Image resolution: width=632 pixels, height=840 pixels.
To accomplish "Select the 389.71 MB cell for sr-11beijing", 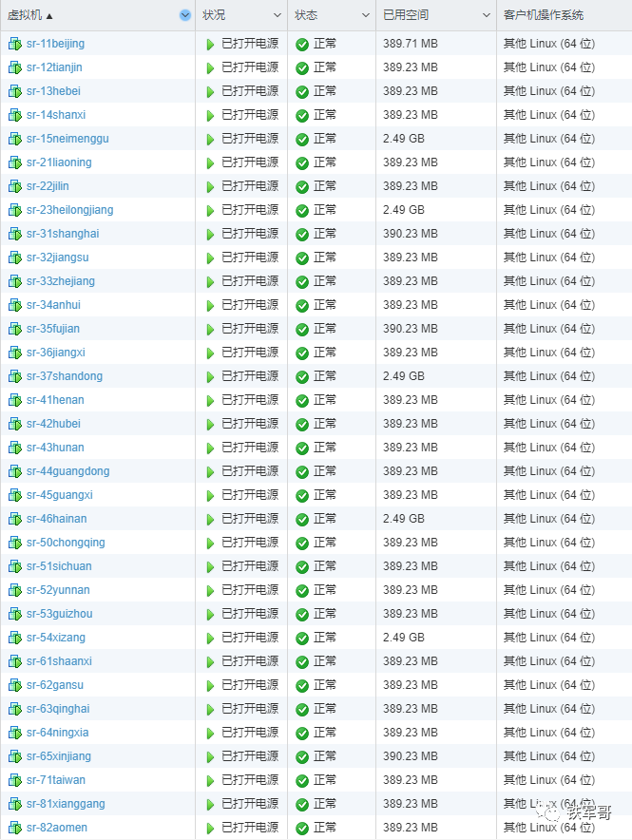I will pos(411,44).
